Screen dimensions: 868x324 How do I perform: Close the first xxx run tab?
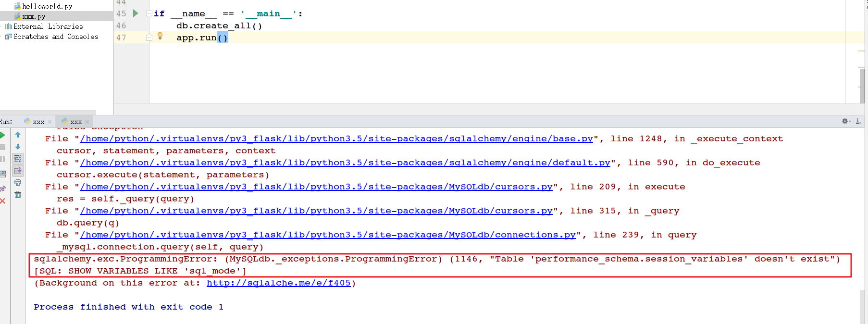pos(50,122)
